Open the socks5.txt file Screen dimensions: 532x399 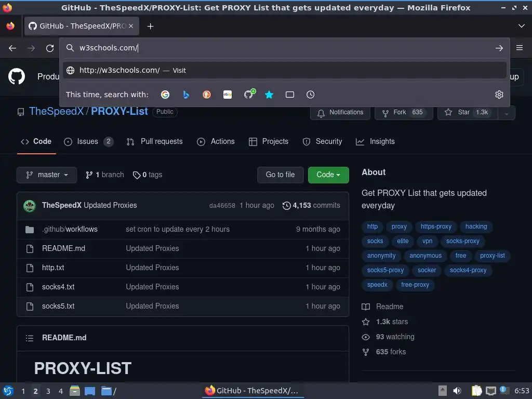pos(58,306)
